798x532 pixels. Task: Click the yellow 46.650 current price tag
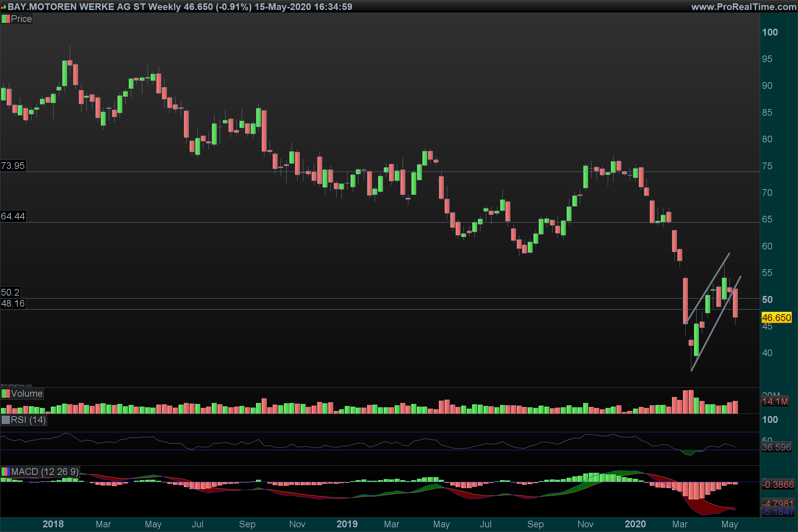[776, 318]
